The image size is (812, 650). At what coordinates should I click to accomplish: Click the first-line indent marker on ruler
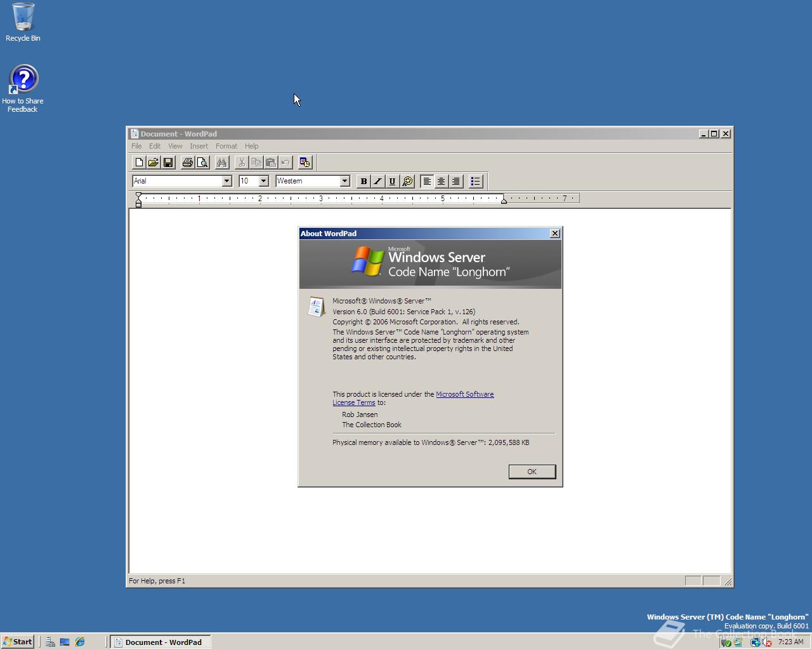click(138, 196)
